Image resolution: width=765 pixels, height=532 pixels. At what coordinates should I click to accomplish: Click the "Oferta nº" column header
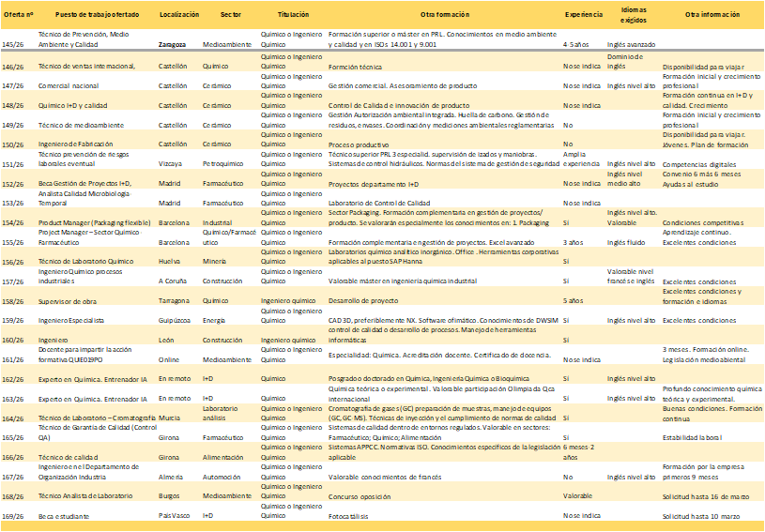[18, 16]
